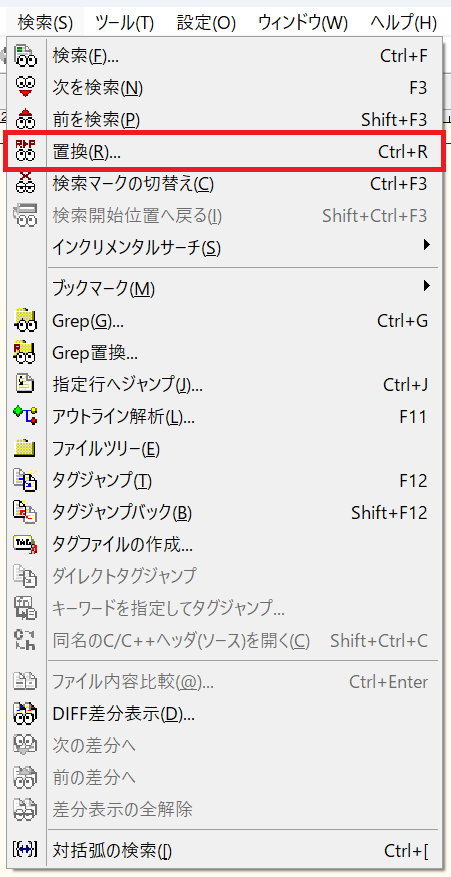This screenshot has width=451, height=877.
Task: Choose 置換(R)... menu entry
Action: pos(226,152)
